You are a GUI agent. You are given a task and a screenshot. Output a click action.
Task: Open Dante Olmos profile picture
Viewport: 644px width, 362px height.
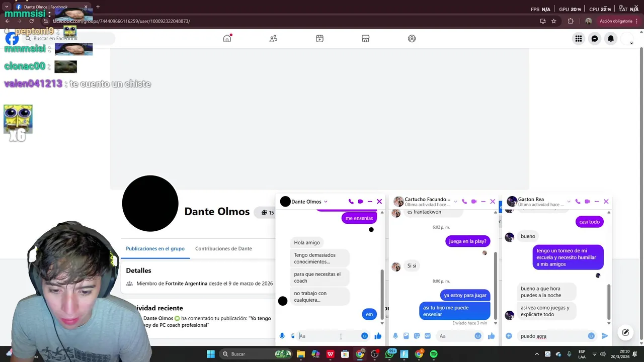click(150, 203)
